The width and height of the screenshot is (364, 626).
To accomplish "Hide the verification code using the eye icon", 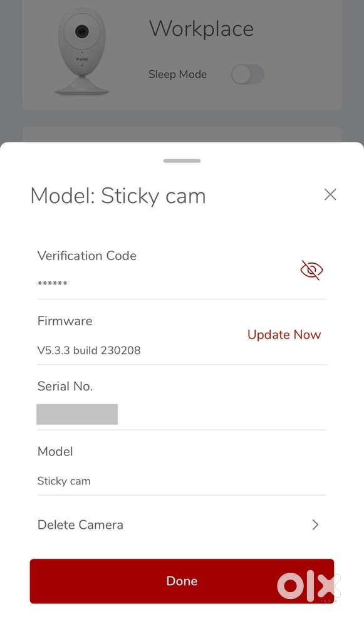I will (x=311, y=269).
